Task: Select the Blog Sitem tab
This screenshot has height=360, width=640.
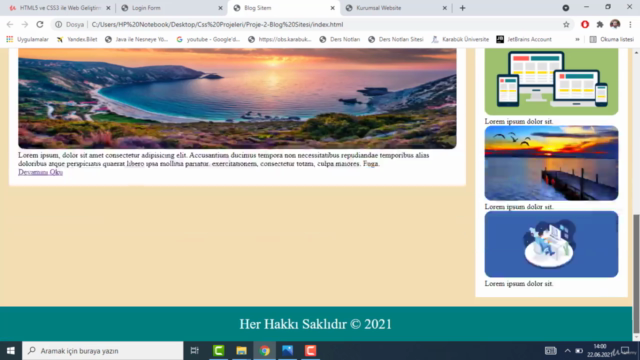Action: point(284,8)
